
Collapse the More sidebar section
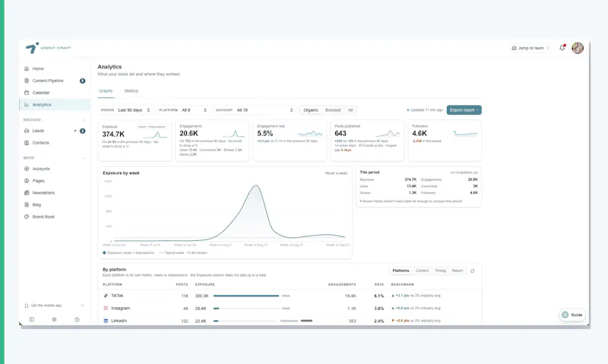(x=84, y=158)
